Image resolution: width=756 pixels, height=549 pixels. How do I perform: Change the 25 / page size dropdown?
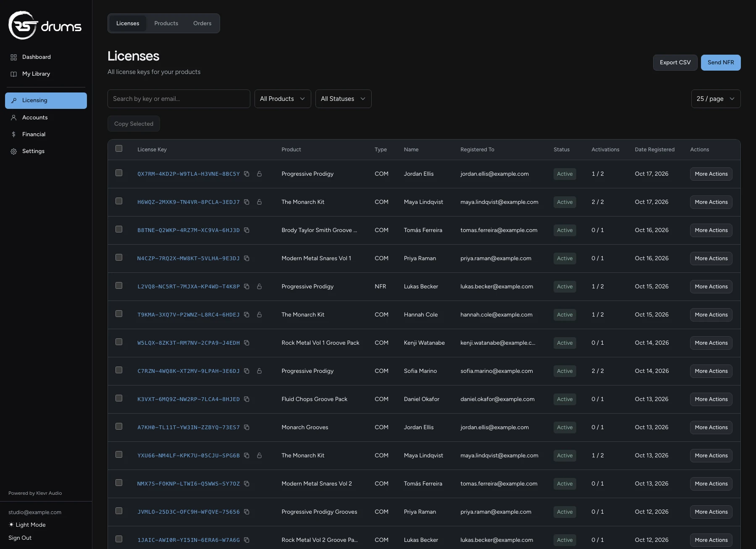point(716,99)
